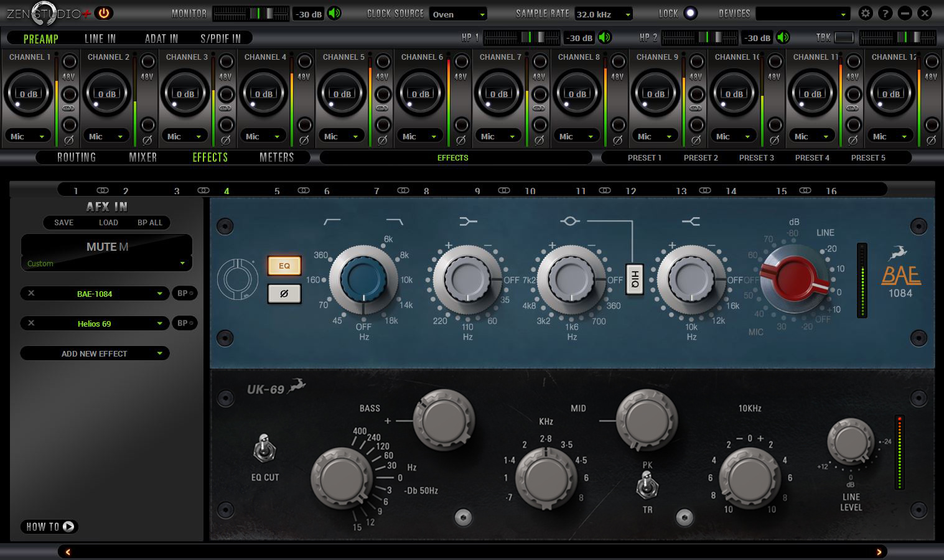The width and height of the screenshot is (944, 560).
Task: Switch to the S/PDIF In tab
Action: click(x=220, y=39)
